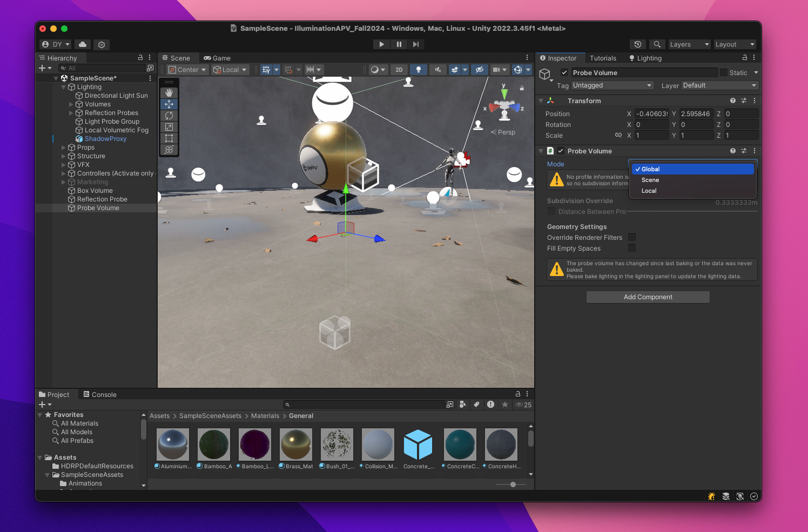The image size is (808, 532).
Task: Toggle scene visibility hidden-objects icon
Action: click(479, 70)
